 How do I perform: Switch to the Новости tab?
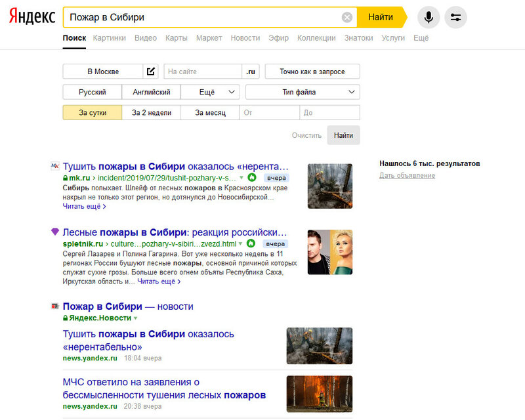tap(245, 38)
